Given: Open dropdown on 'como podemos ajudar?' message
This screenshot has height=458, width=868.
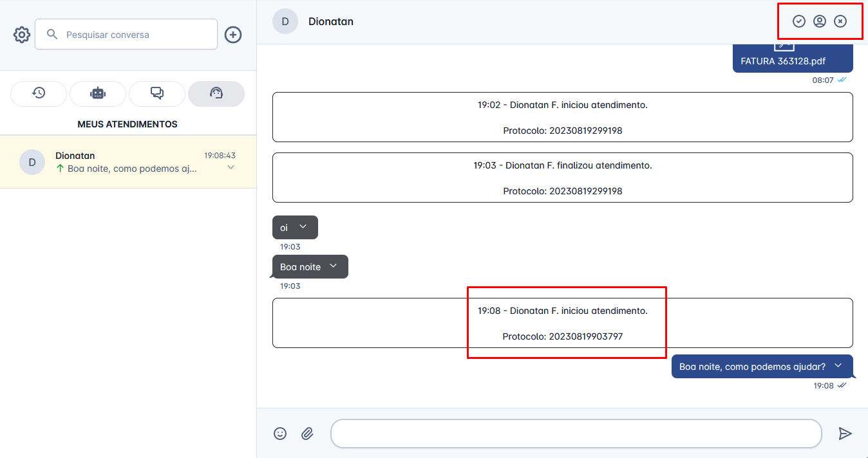Looking at the screenshot, I should click(x=838, y=366).
